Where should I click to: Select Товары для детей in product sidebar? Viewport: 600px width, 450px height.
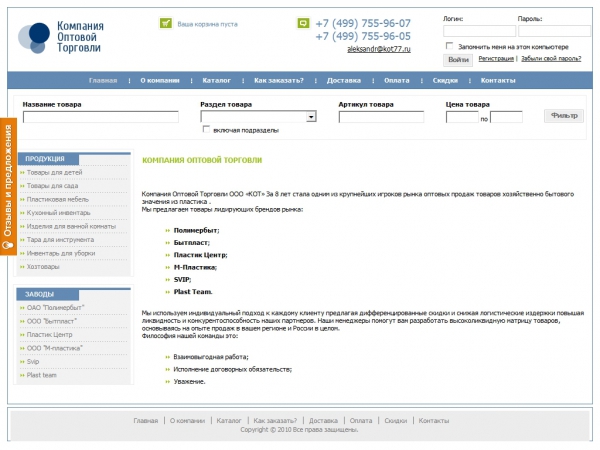[x=55, y=173]
